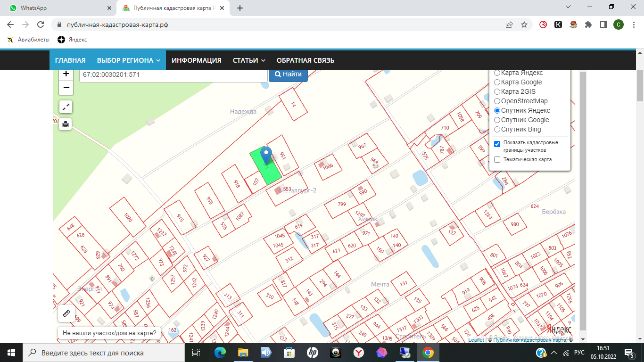
Task: Enable the Тематическая карта checkbox
Action: (x=497, y=160)
